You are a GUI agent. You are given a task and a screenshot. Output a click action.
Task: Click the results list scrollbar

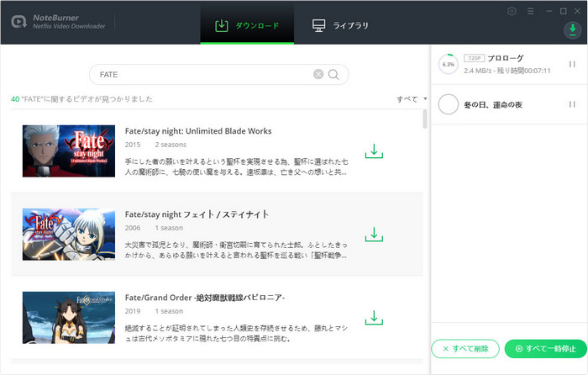[425, 119]
